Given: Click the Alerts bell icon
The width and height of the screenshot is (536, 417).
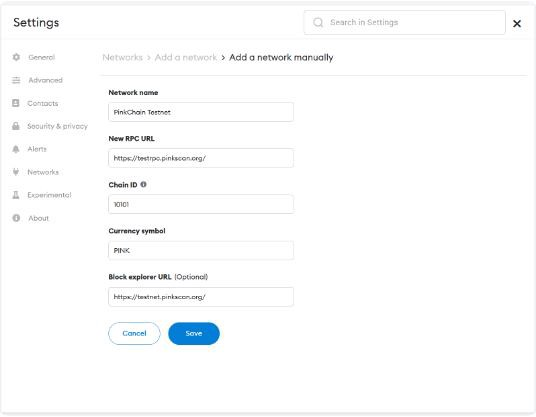Looking at the screenshot, I should pyautogui.click(x=16, y=149).
